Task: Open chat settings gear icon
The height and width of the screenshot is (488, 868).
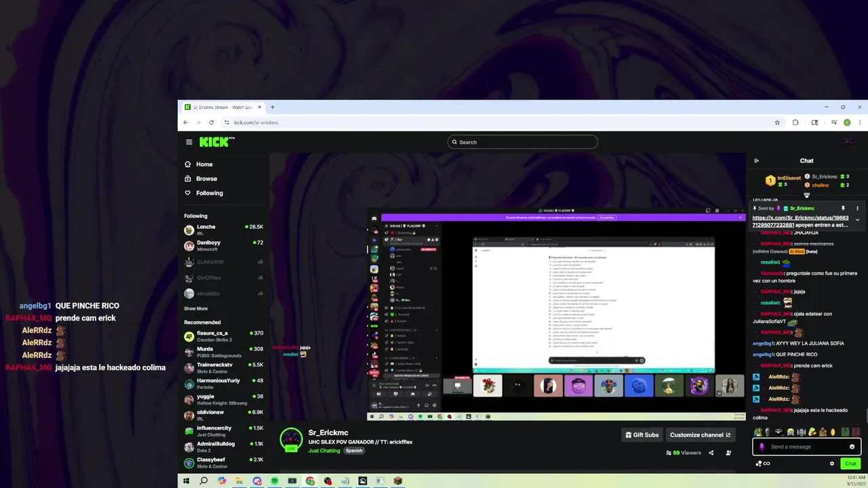Action: tap(832, 464)
